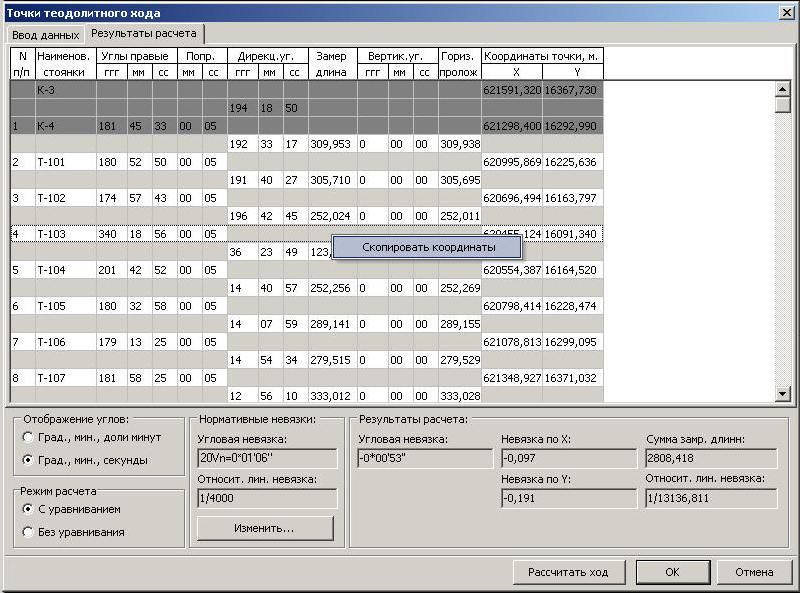Viewport: 800px width, 593px height.
Task: Choose "Скопировать координаты" from the context menu
Action: pos(427,246)
